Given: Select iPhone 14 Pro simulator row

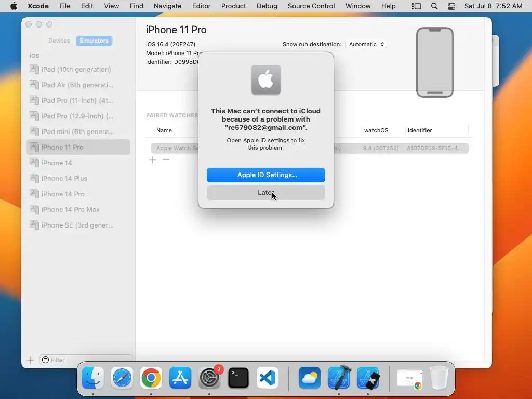Looking at the screenshot, I should [x=78, y=194].
